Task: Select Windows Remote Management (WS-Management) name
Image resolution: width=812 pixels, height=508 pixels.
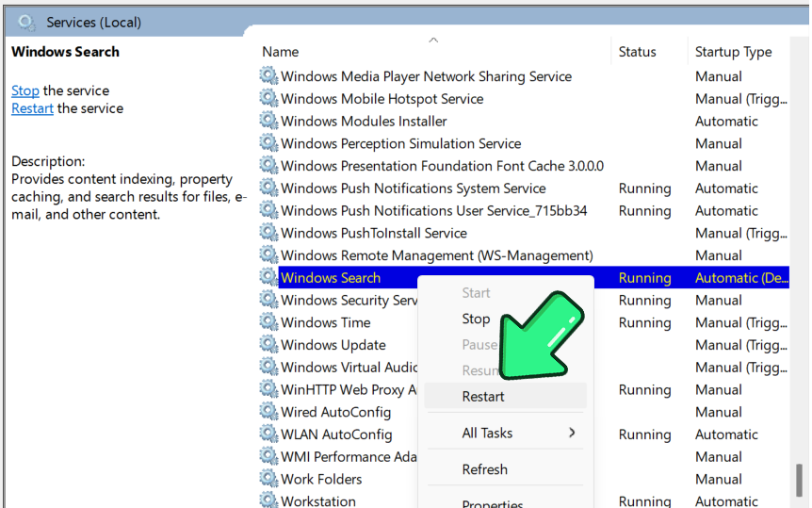Action: (x=436, y=255)
